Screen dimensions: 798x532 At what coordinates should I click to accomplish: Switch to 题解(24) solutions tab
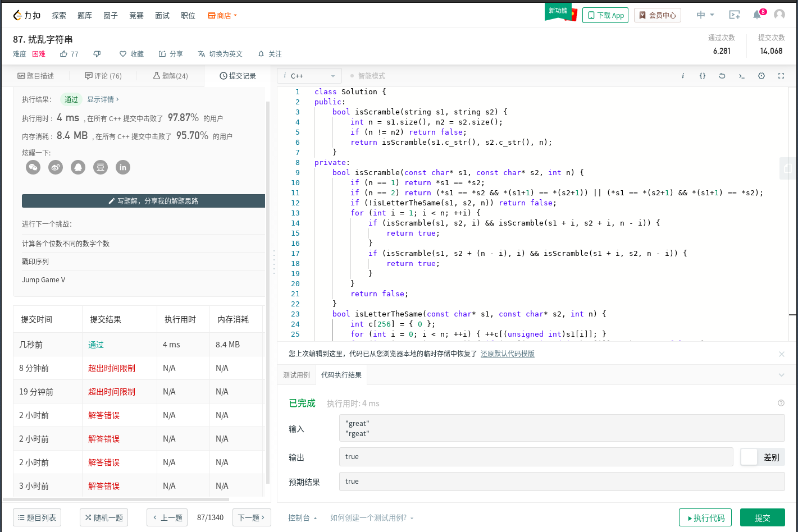(171, 76)
